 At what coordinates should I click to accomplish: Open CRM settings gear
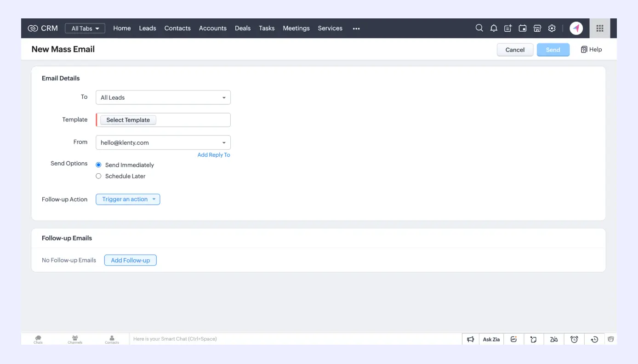[x=552, y=28]
